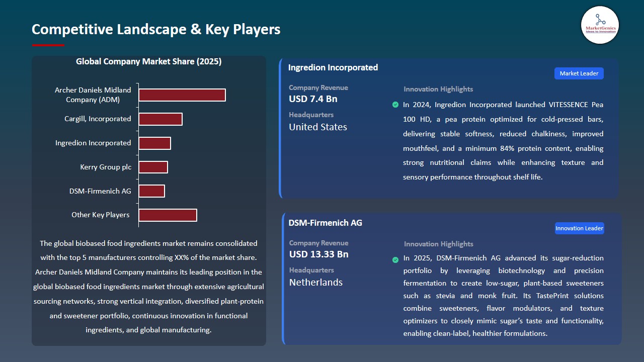Click the Other Key Players bar
The image size is (644, 362).
(x=168, y=215)
